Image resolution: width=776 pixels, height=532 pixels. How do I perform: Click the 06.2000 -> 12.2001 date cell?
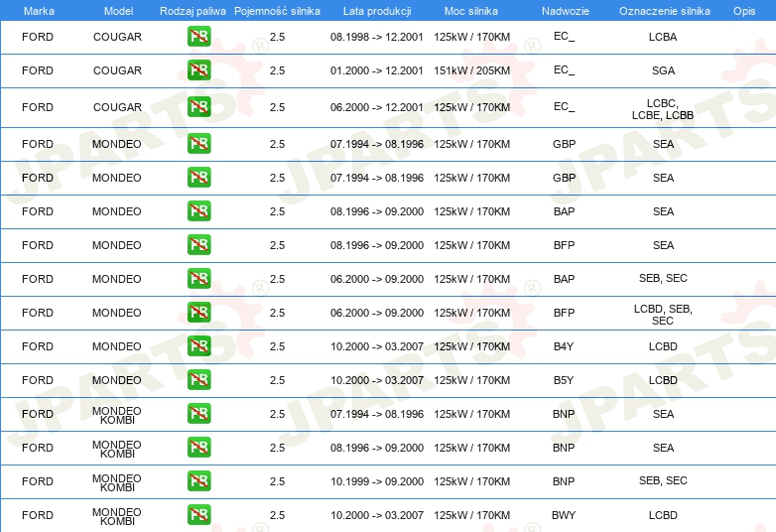[377, 107]
